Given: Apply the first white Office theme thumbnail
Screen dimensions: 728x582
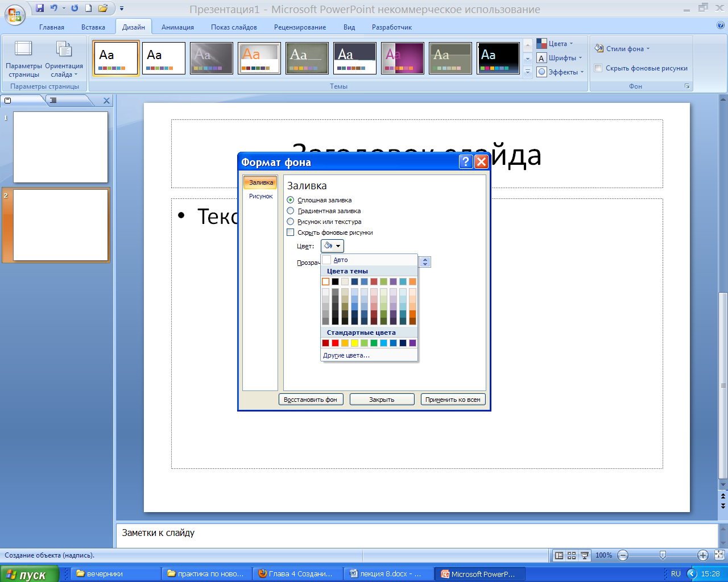Looking at the screenshot, I should pyautogui.click(x=116, y=58).
